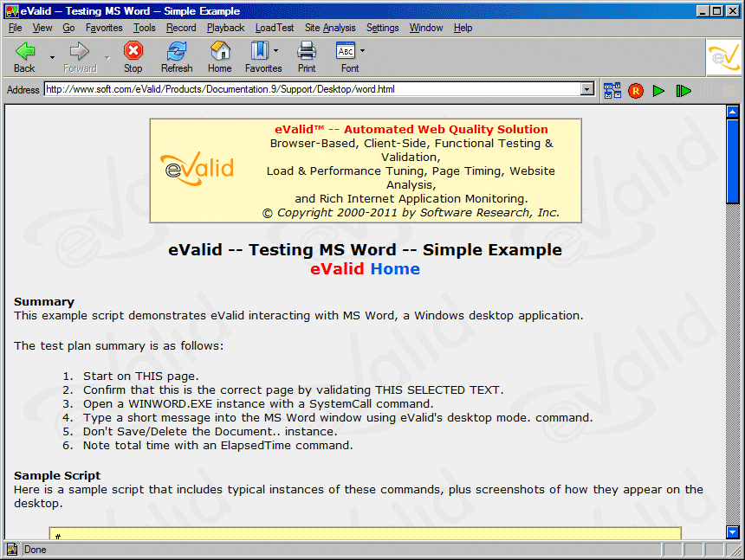
Task: Print the page with the printer icon
Action: pyautogui.click(x=307, y=50)
